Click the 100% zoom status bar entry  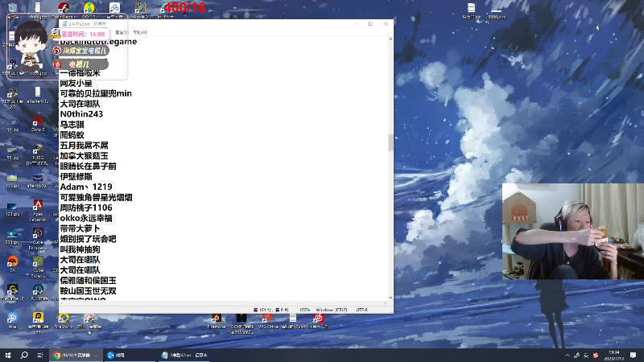pyautogui.click(x=305, y=310)
